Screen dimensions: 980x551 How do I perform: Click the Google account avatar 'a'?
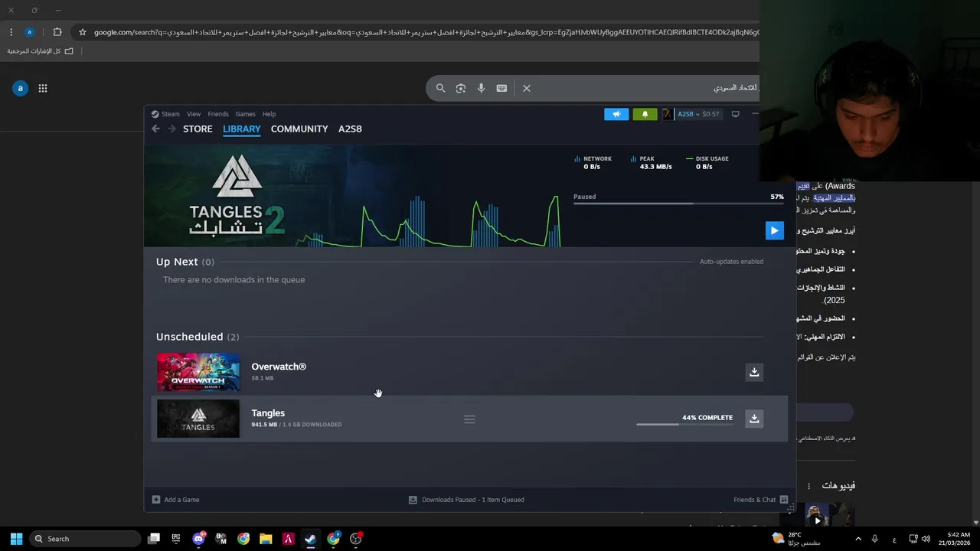pos(21,88)
